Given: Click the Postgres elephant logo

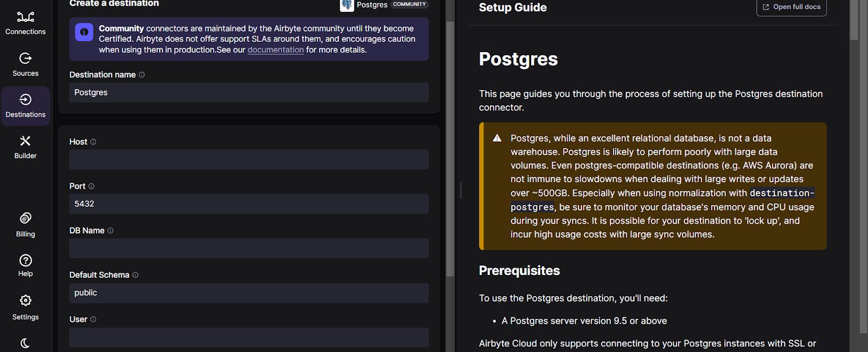Looking at the screenshot, I should 347,5.
